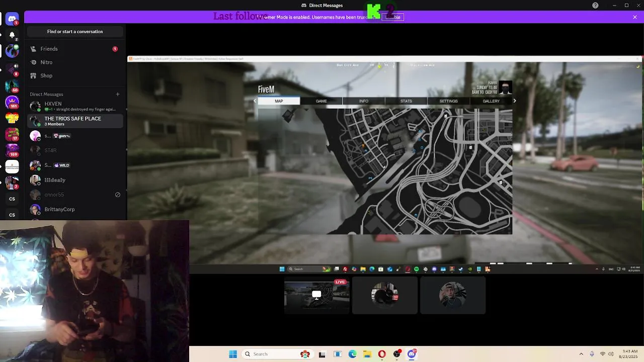Image resolution: width=644 pixels, height=362 pixels.
Task: Open the S... WILD direct message
Action: coord(75,165)
